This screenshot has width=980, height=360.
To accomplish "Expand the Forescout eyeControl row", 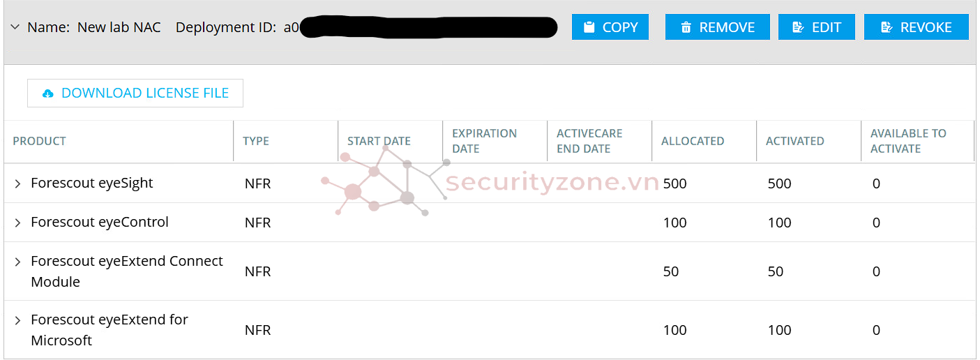I will click(x=18, y=223).
